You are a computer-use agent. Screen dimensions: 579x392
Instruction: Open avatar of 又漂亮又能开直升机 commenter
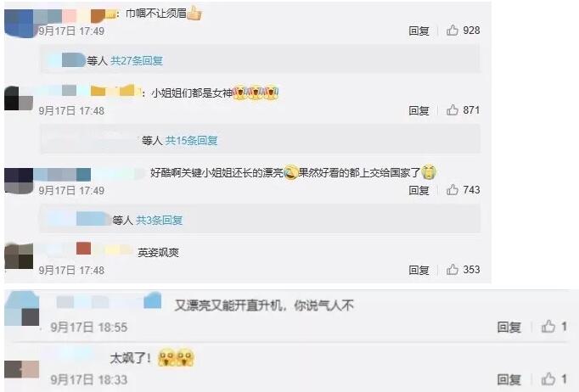(22, 309)
